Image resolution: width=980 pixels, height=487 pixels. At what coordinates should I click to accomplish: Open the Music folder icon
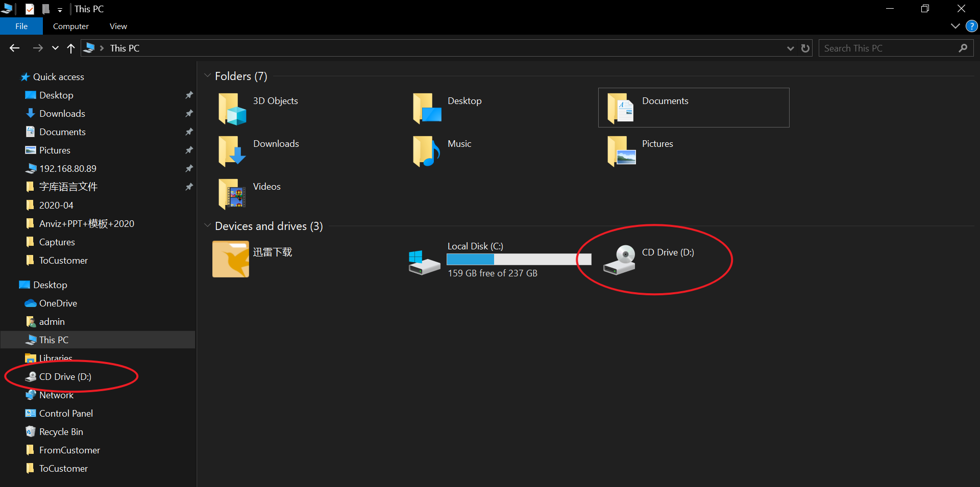(x=426, y=151)
